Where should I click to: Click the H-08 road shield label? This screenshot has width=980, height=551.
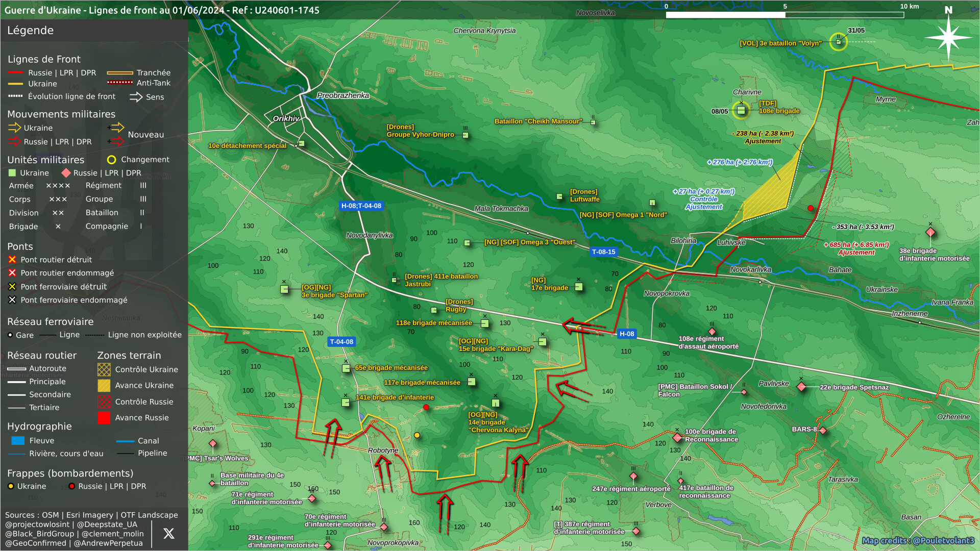tap(626, 334)
